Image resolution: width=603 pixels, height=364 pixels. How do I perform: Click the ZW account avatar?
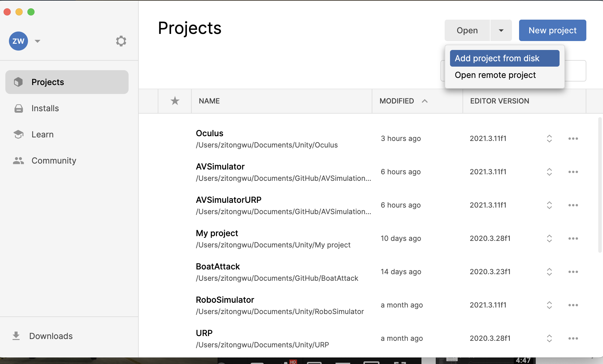pyautogui.click(x=18, y=41)
